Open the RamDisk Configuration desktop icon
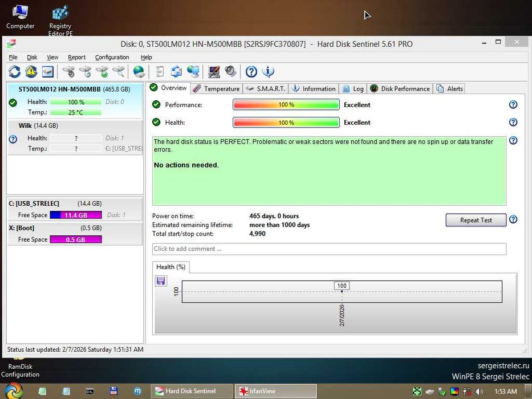 click(20, 369)
